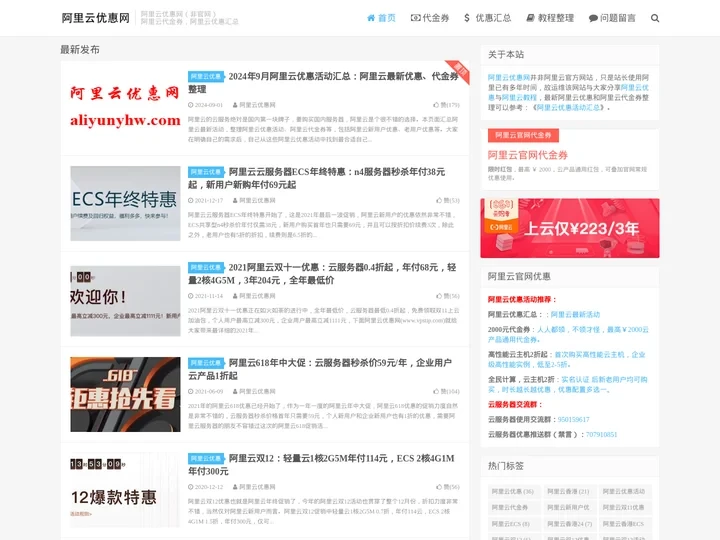Open the 阿里云优惠活动汇总 link in 关于本站

tap(568, 107)
